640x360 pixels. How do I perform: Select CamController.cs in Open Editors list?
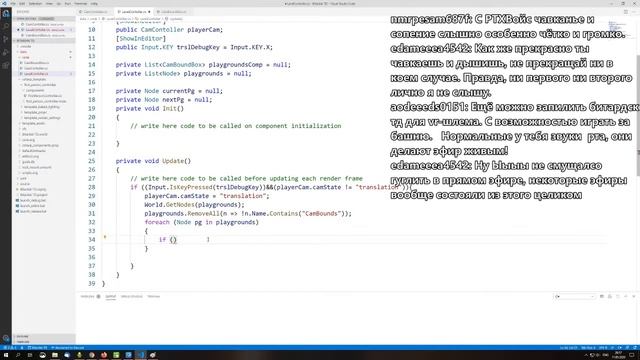[x=45, y=24]
